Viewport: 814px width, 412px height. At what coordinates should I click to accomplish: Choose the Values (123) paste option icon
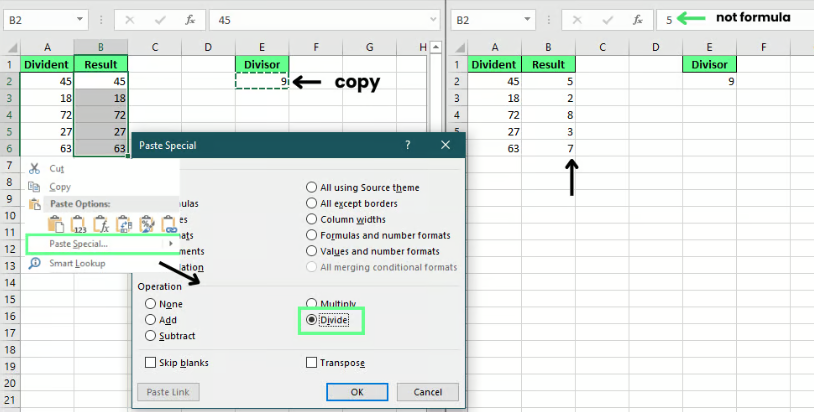pyautogui.click(x=80, y=224)
